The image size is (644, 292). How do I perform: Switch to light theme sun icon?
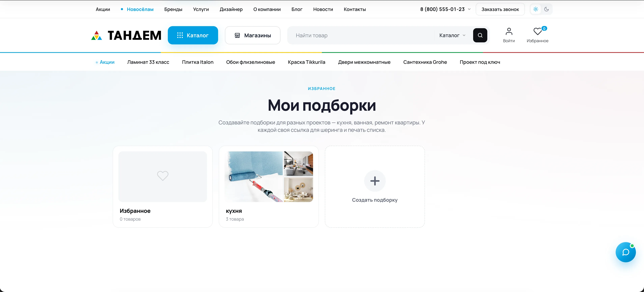pyautogui.click(x=536, y=9)
